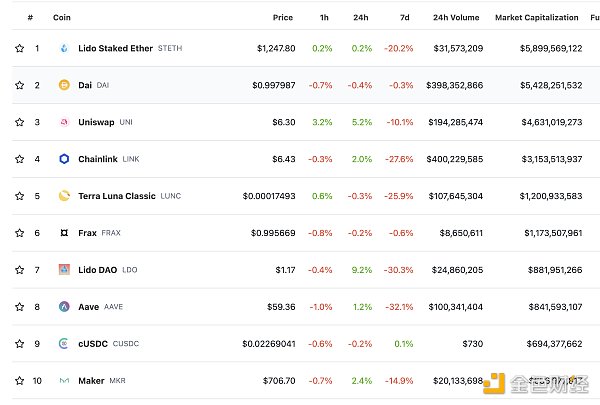Favorite Lido Staked Ether with its star
The height and width of the screenshot is (405, 600).
20,48
